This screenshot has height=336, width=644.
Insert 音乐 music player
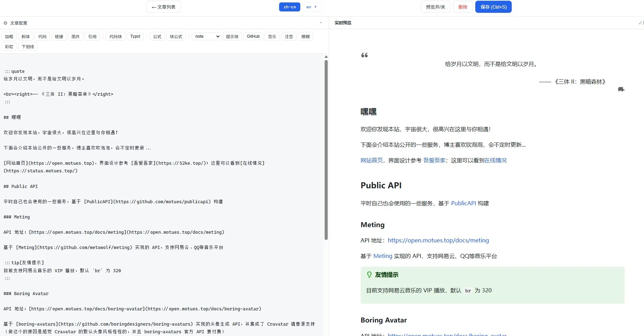[272, 36]
